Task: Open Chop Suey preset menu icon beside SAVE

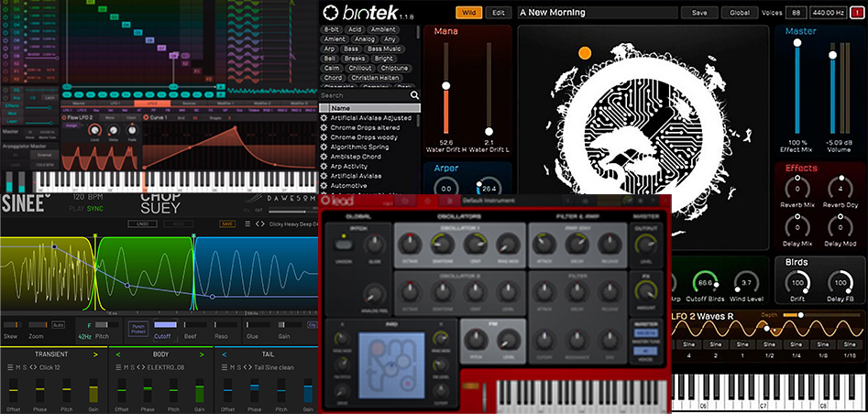Action: pos(247,223)
